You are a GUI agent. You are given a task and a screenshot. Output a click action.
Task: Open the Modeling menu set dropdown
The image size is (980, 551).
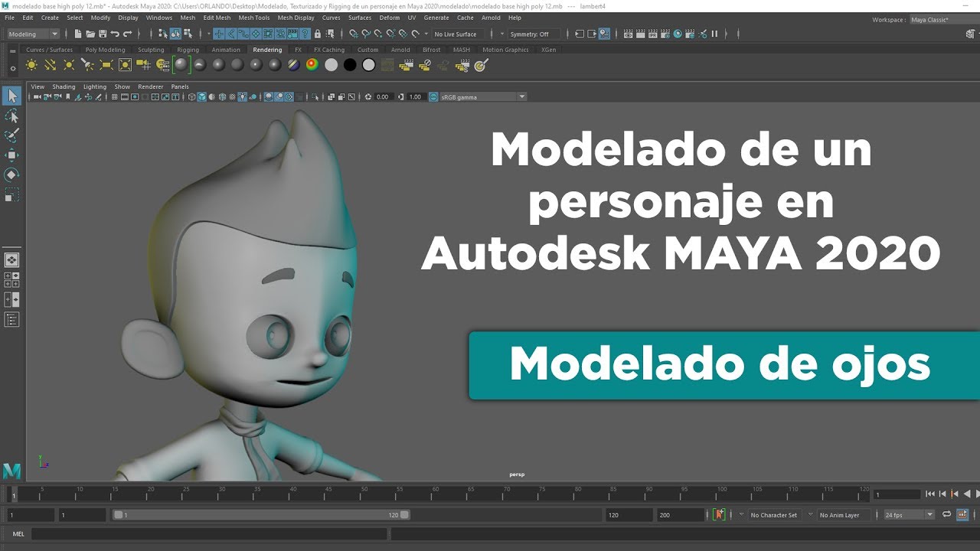point(33,34)
